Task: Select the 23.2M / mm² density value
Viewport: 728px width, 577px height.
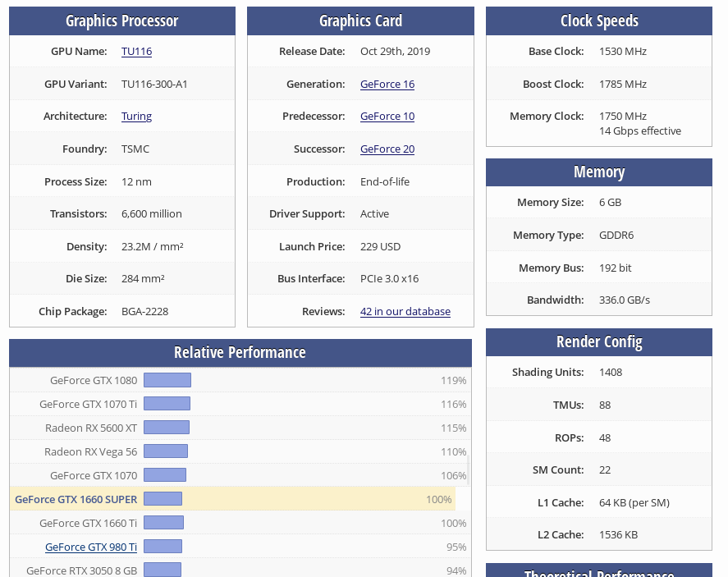Action: point(153,246)
